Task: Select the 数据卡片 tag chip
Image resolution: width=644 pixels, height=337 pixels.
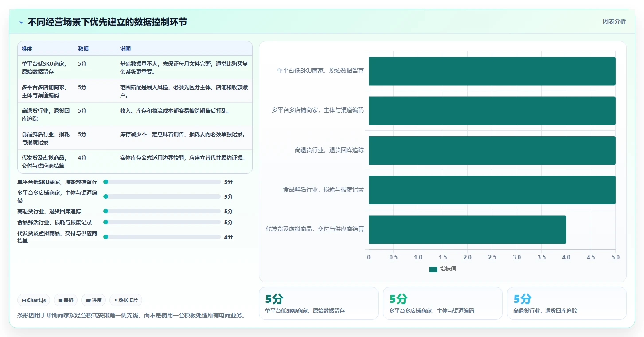Action: [x=126, y=300]
